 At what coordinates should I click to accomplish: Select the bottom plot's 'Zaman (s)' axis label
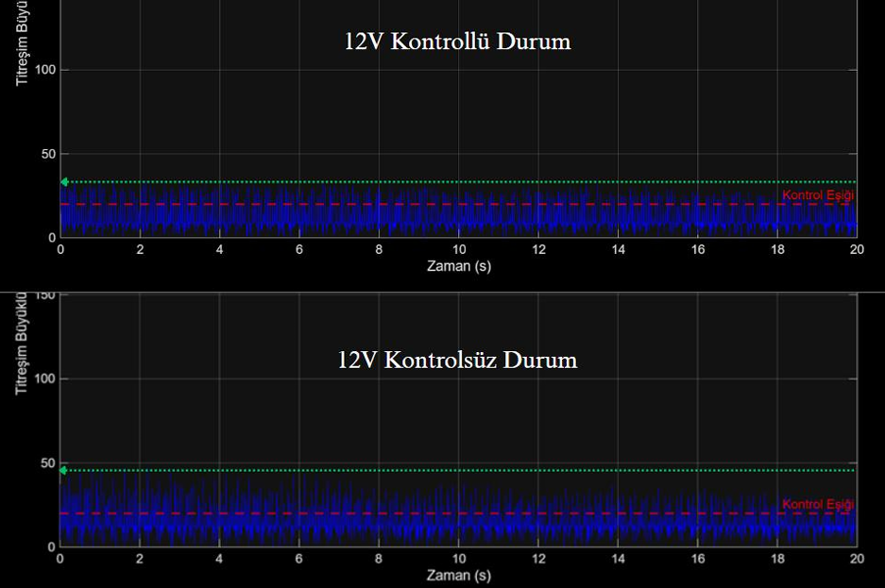(x=458, y=575)
